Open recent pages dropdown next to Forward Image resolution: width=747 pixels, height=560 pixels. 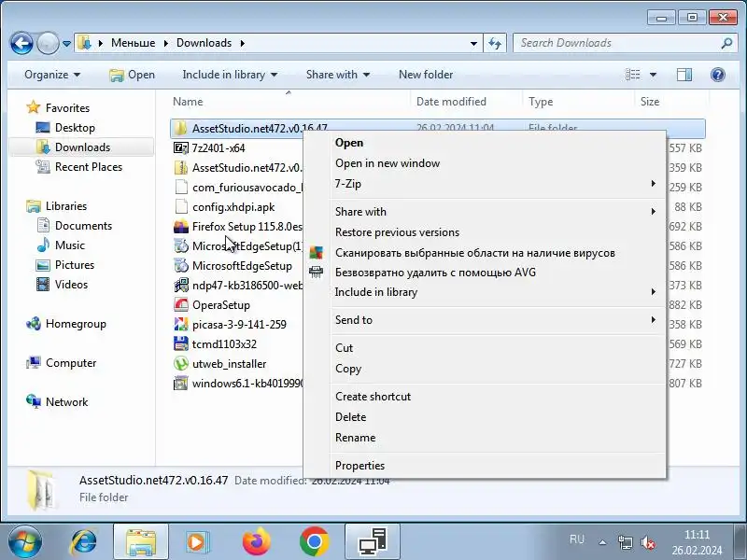pyautogui.click(x=66, y=44)
